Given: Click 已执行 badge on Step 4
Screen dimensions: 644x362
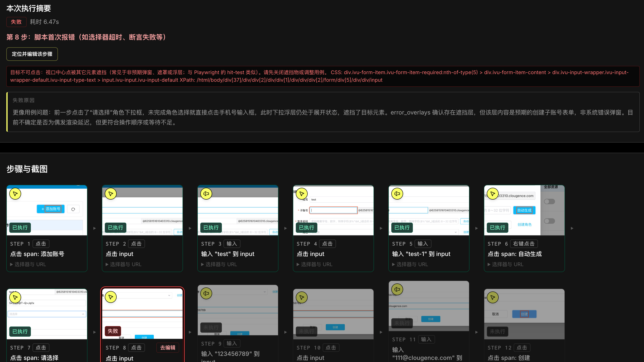Looking at the screenshot, I should point(307,228).
